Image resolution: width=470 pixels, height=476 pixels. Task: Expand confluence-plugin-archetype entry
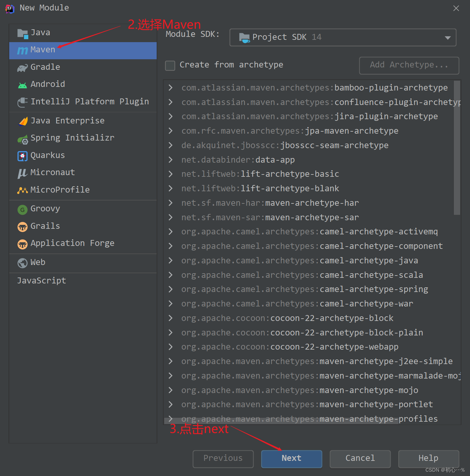point(170,102)
